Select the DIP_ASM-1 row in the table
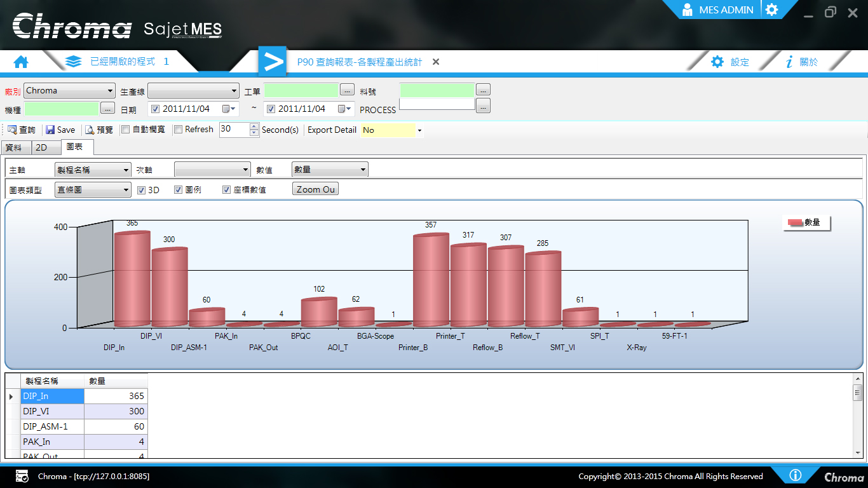This screenshot has height=488, width=868. pyautogui.click(x=84, y=426)
